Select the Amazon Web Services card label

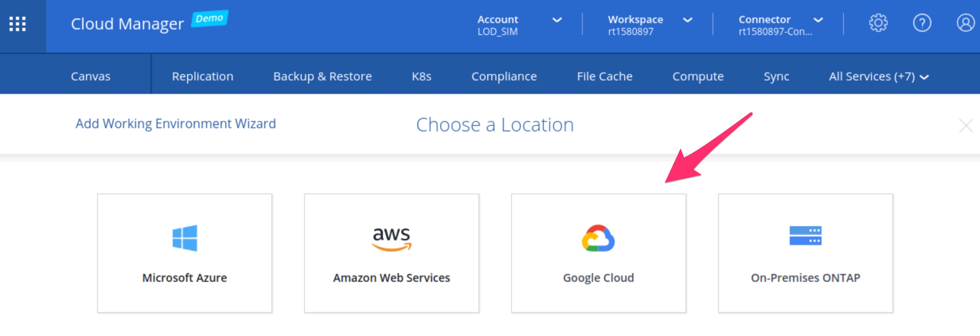391,277
